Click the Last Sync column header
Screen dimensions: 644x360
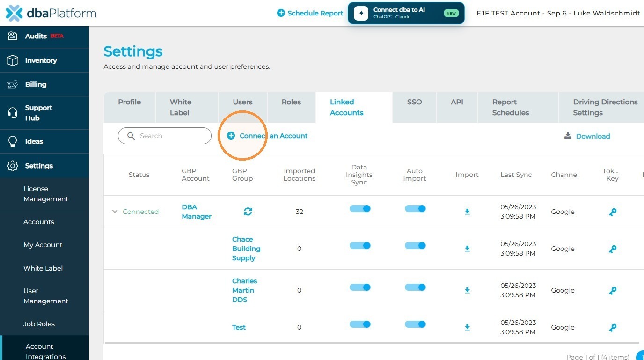click(x=516, y=175)
